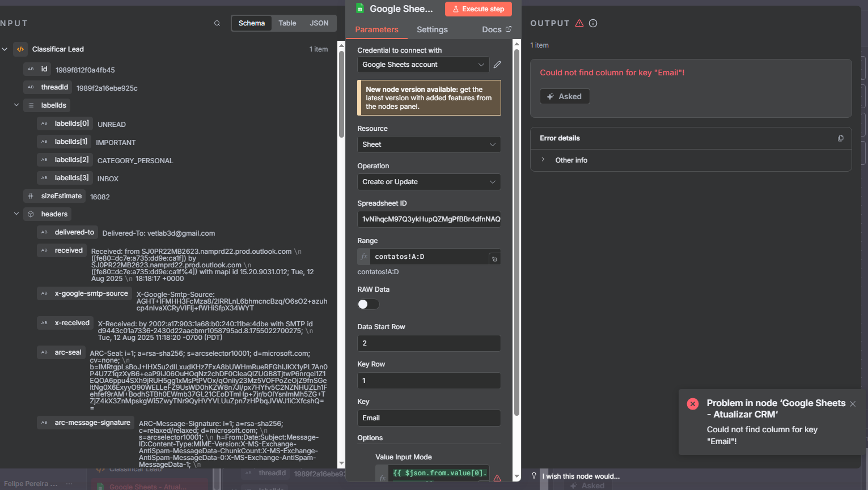Image resolution: width=868 pixels, height=490 pixels.
Task: Click the Key Row field
Action: click(x=429, y=381)
